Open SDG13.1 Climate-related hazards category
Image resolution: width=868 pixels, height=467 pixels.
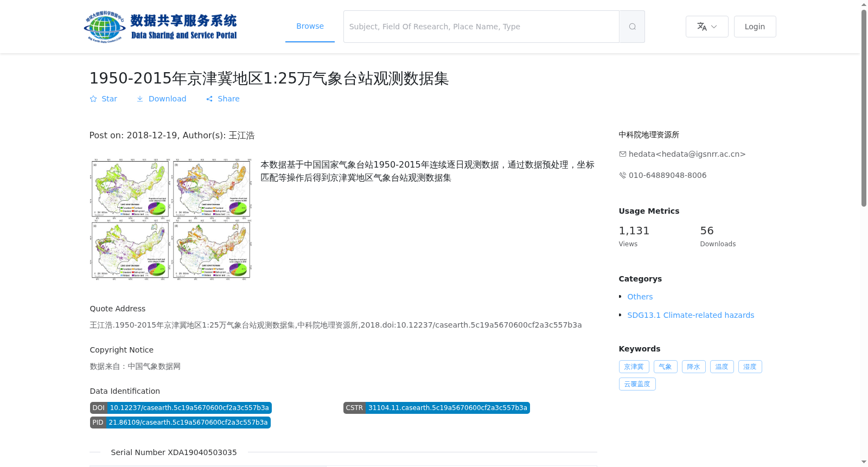pyautogui.click(x=691, y=315)
